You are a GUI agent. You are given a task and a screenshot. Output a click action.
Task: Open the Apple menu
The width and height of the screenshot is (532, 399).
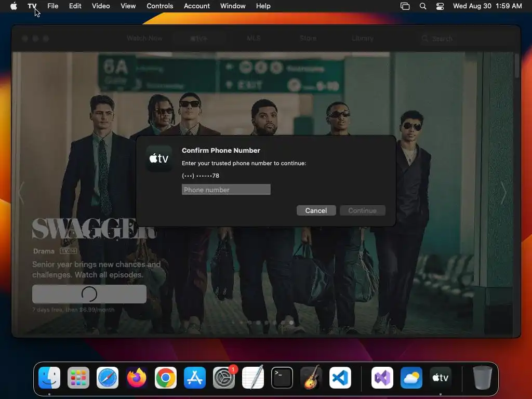pyautogui.click(x=14, y=6)
